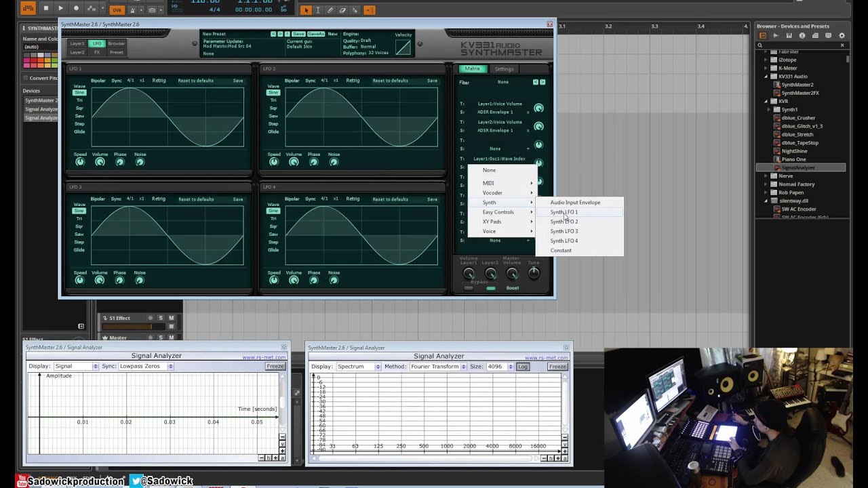Image resolution: width=868 pixels, height=488 pixels.
Task: Click SaveAs in the preset bar
Action: (x=316, y=34)
